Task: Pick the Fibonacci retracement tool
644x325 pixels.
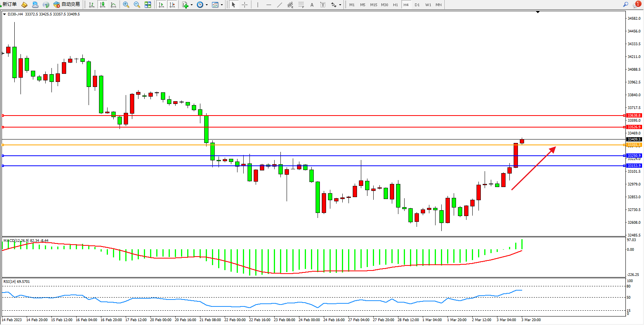Action: coord(301,5)
